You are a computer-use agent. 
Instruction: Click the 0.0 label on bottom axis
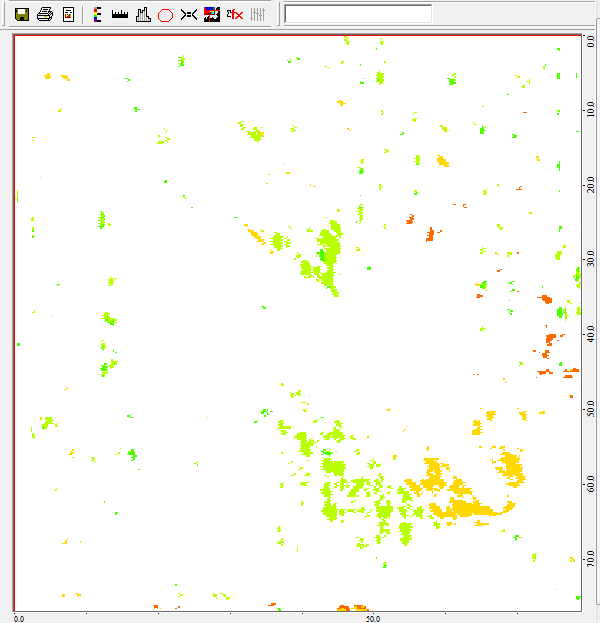17,618
